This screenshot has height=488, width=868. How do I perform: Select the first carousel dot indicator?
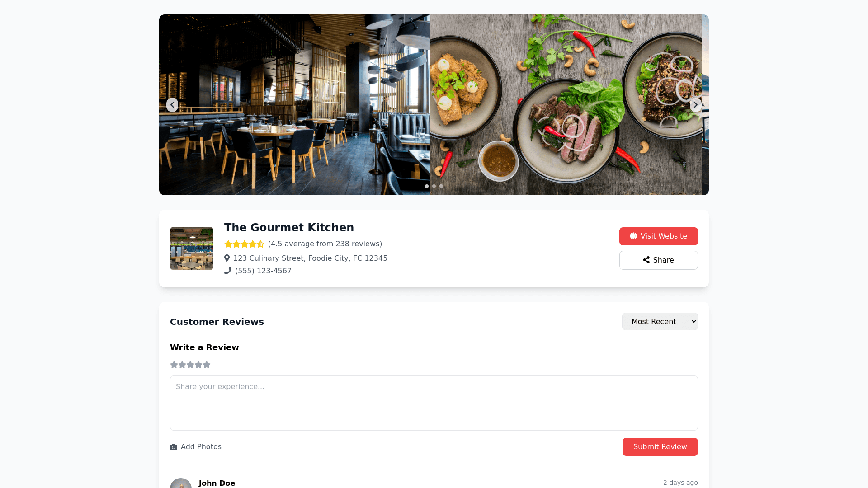[x=427, y=186]
